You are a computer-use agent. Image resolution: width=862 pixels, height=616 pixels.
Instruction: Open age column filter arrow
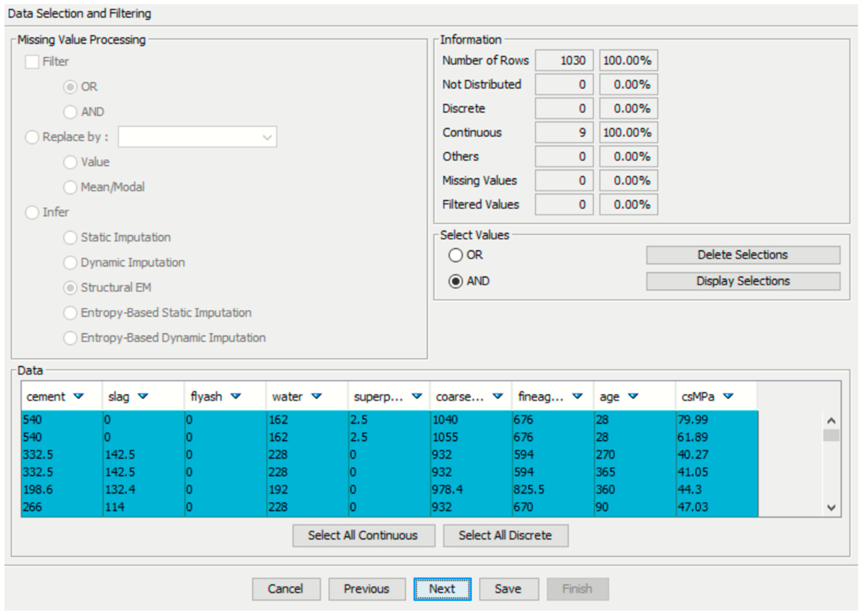[x=633, y=396]
